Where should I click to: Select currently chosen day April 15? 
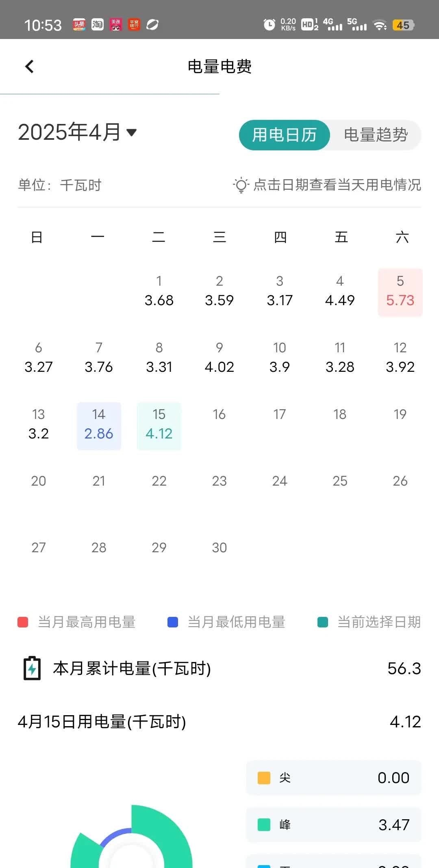(159, 426)
